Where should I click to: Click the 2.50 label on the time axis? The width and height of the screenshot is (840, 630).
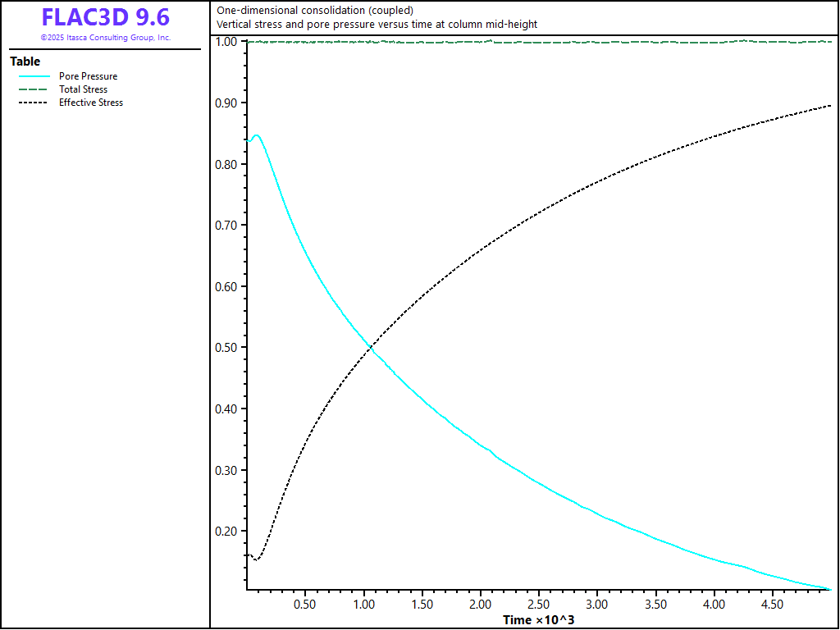click(x=539, y=605)
